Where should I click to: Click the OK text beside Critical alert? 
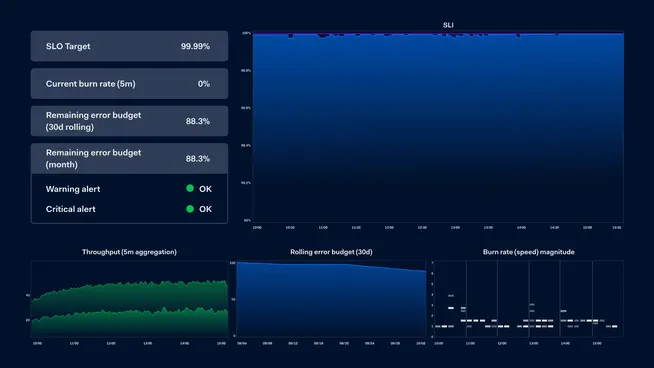[205, 209]
